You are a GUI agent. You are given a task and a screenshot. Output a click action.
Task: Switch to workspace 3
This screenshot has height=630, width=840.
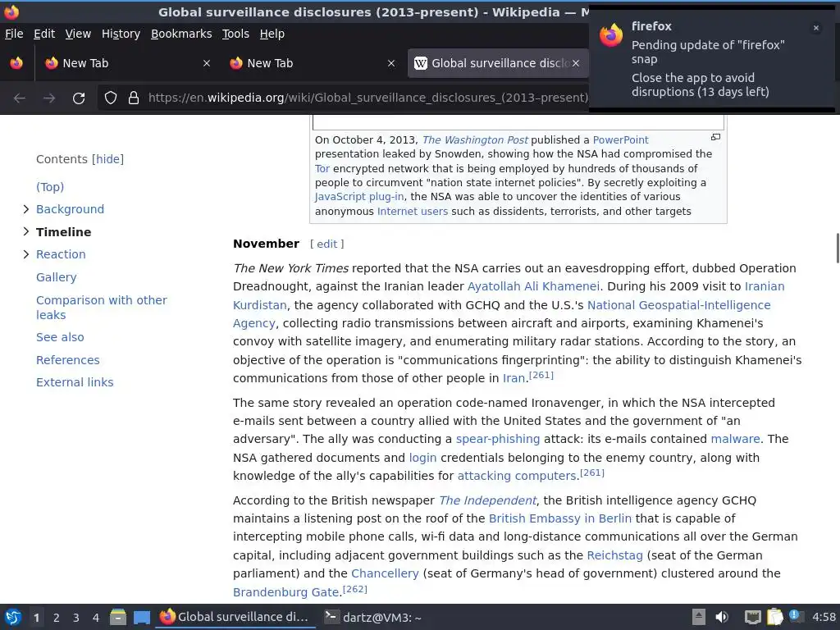[76, 618]
